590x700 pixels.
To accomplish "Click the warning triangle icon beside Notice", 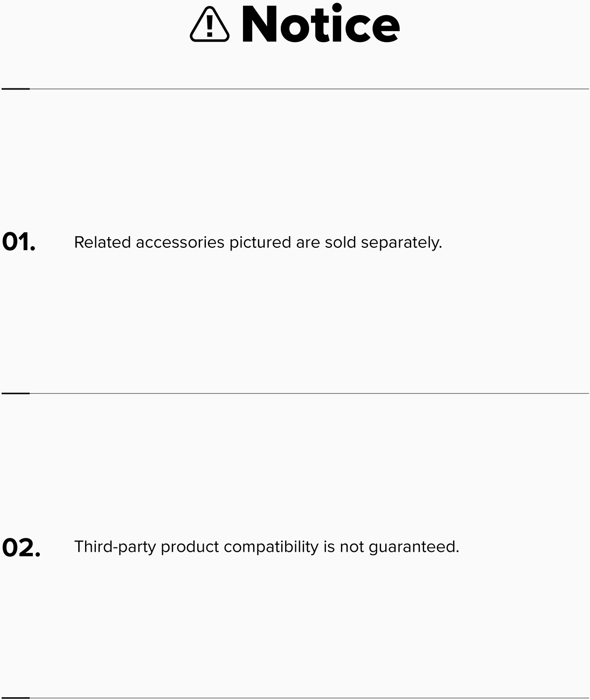I will pyautogui.click(x=210, y=25).
